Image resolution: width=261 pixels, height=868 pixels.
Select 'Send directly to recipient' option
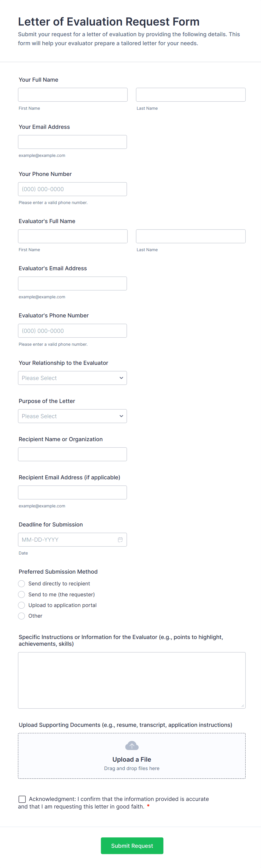(22, 584)
